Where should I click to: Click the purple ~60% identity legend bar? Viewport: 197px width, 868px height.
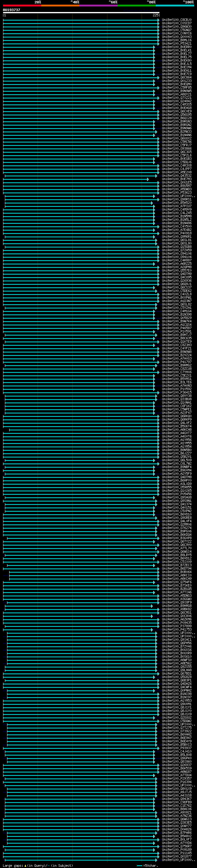[x=99, y=6]
